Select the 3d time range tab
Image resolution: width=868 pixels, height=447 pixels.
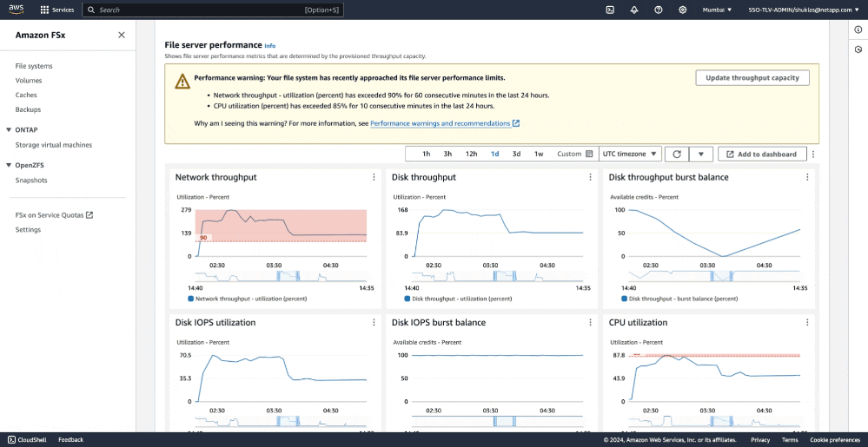(x=516, y=154)
